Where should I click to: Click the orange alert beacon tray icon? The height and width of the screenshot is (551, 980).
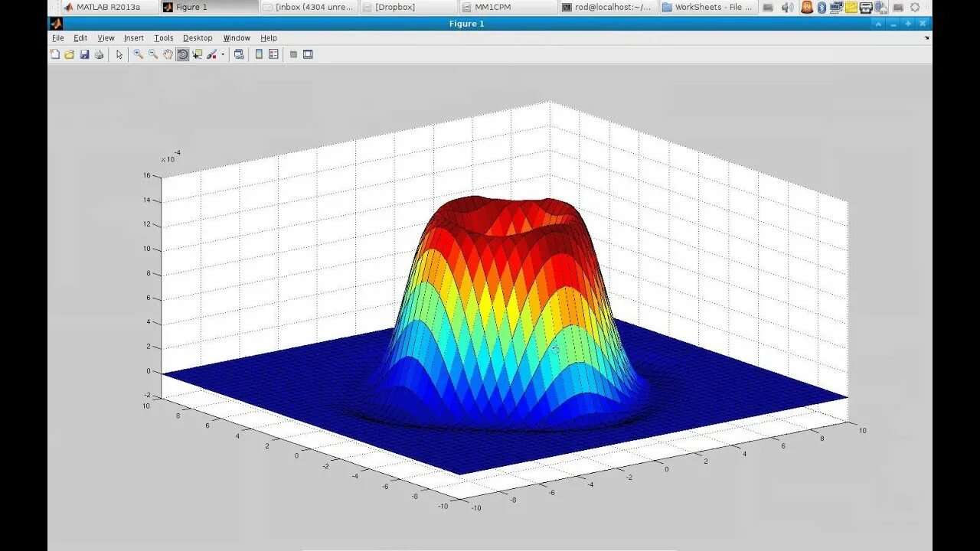[x=806, y=7]
